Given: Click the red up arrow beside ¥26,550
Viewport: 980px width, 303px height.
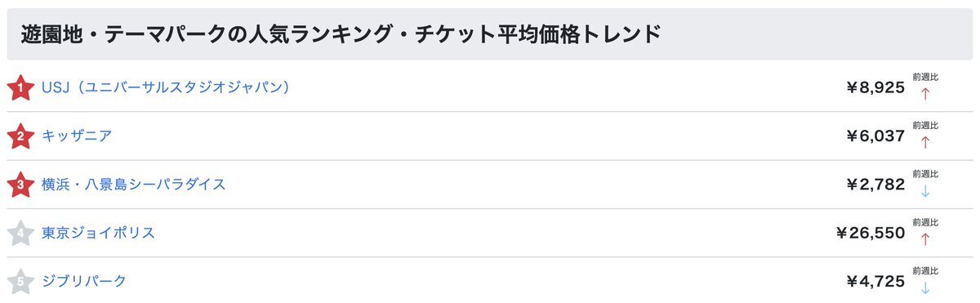Looking at the screenshot, I should [x=925, y=239].
